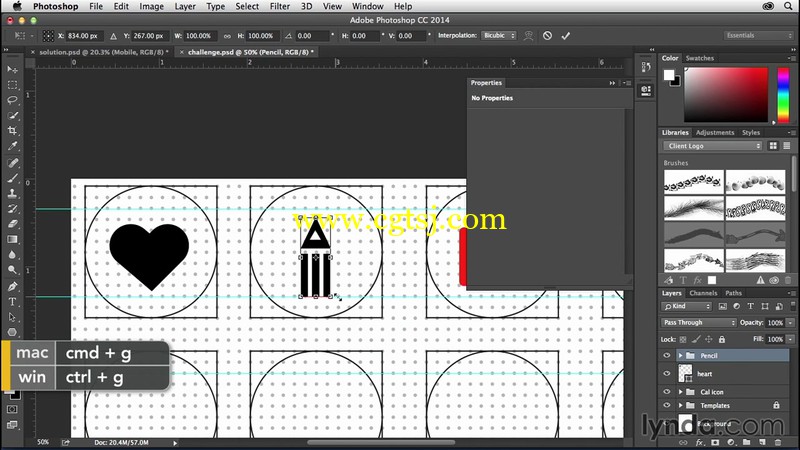This screenshot has height=450, width=800.
Task: Hide the heart layer
Action: pyautogui.click(x=666, y=373)
